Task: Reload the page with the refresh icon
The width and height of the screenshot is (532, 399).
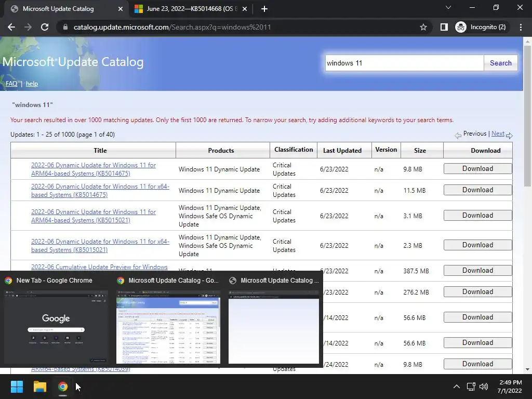Action: pyautogui.click(x=45, y=27)
